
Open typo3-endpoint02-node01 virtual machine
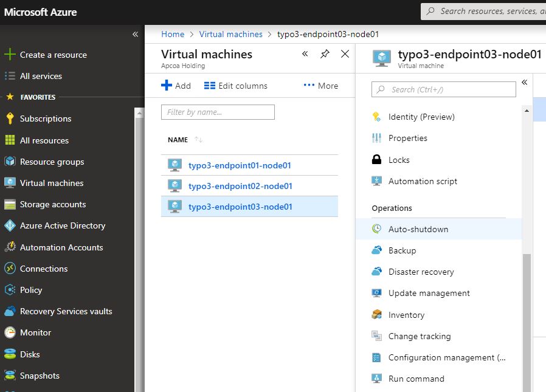[240, 186]
